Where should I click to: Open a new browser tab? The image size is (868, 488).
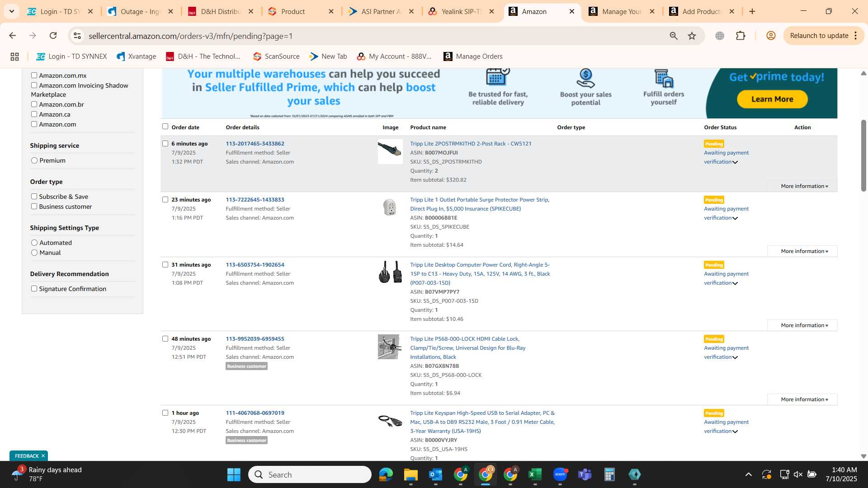point(752,11)
